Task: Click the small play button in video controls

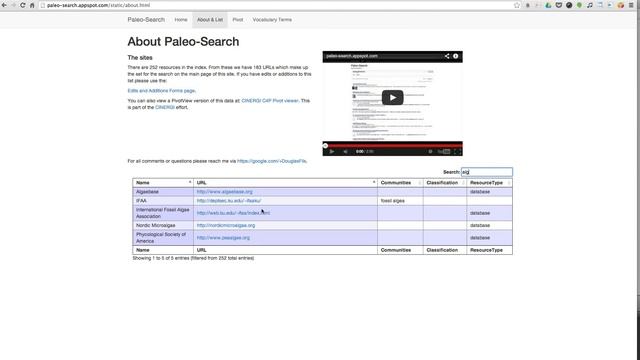Action: tap(332, 151)
